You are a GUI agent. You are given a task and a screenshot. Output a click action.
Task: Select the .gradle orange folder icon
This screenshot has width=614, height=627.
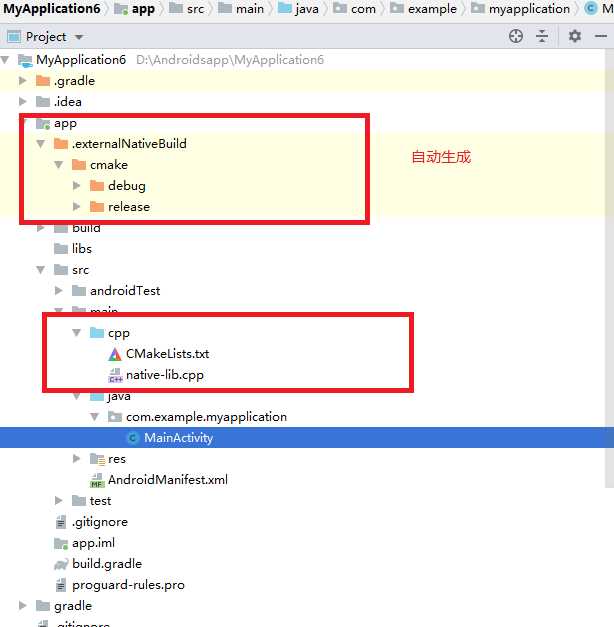43,81
